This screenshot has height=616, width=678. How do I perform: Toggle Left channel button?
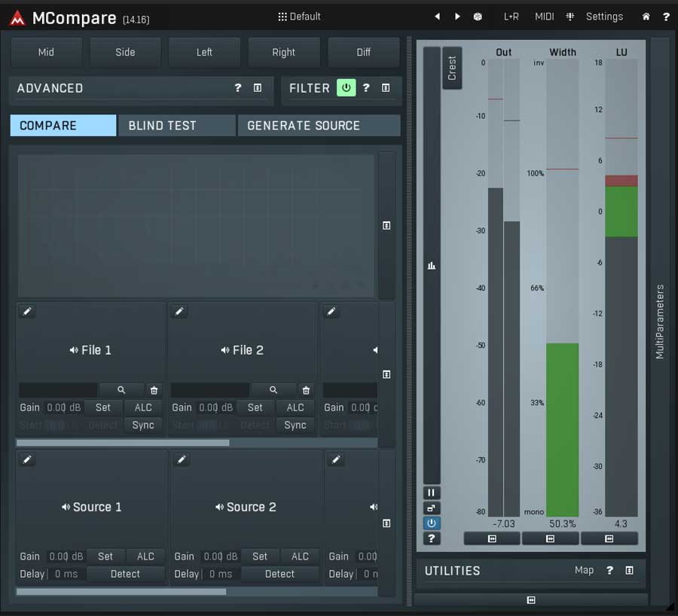[x=204, y=52]
